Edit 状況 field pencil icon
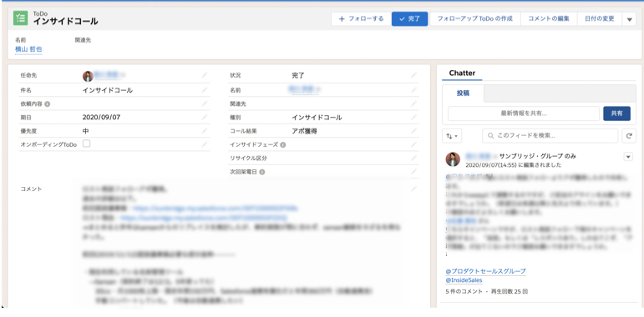 414,75
